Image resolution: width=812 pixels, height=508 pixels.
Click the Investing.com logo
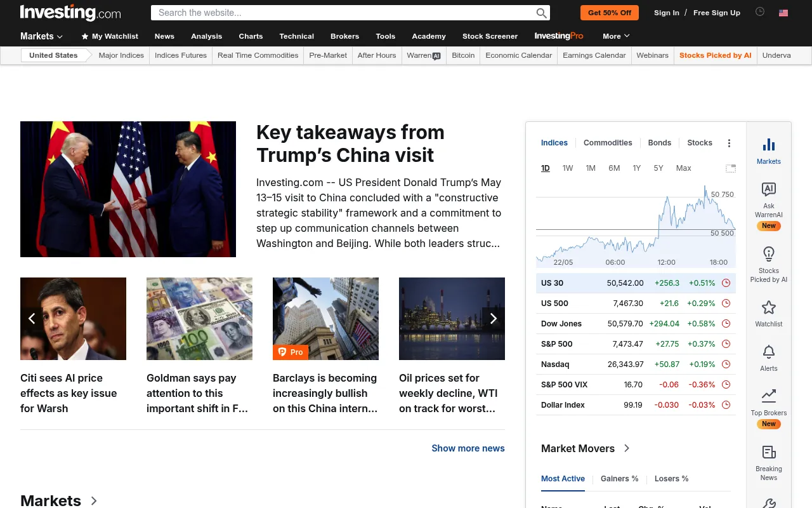tap(70, 12)
